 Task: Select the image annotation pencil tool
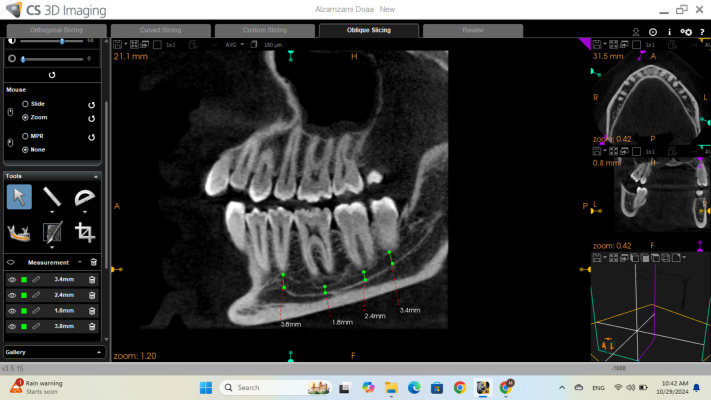(x=52, y=232)
